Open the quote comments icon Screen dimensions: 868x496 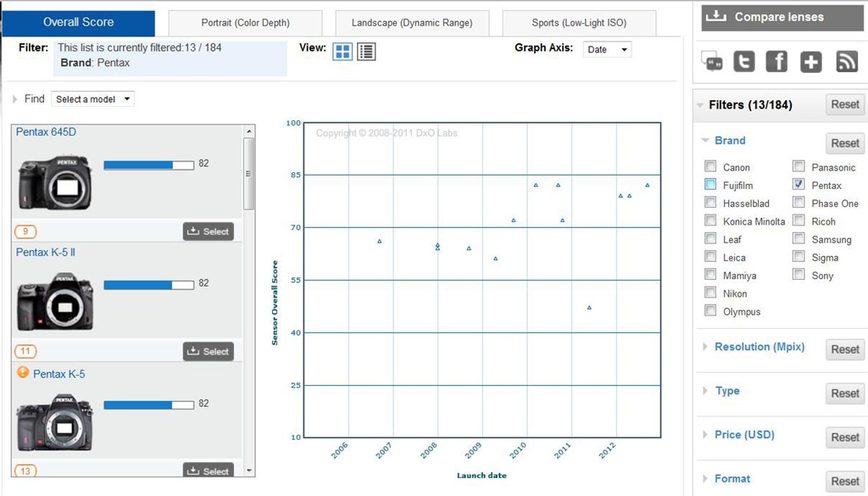[x=712, y=62]
